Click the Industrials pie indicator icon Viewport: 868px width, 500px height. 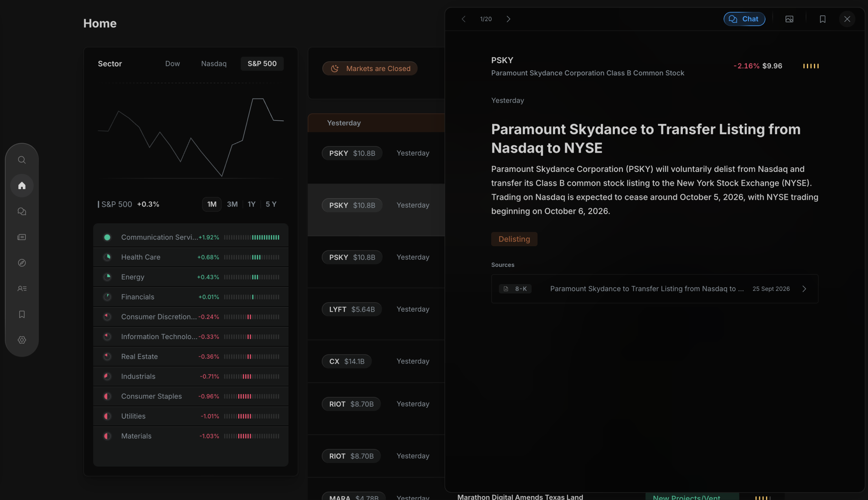107,376
